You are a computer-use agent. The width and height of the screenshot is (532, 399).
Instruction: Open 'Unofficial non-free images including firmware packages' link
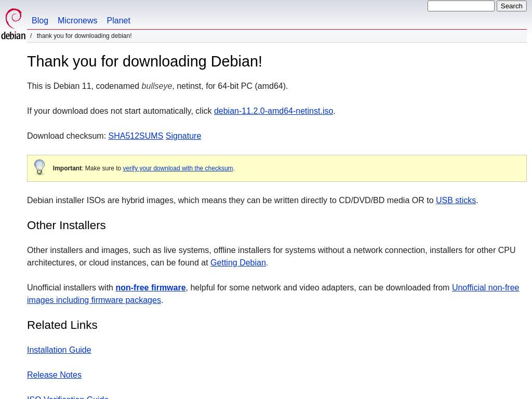[x=485, y=287]
